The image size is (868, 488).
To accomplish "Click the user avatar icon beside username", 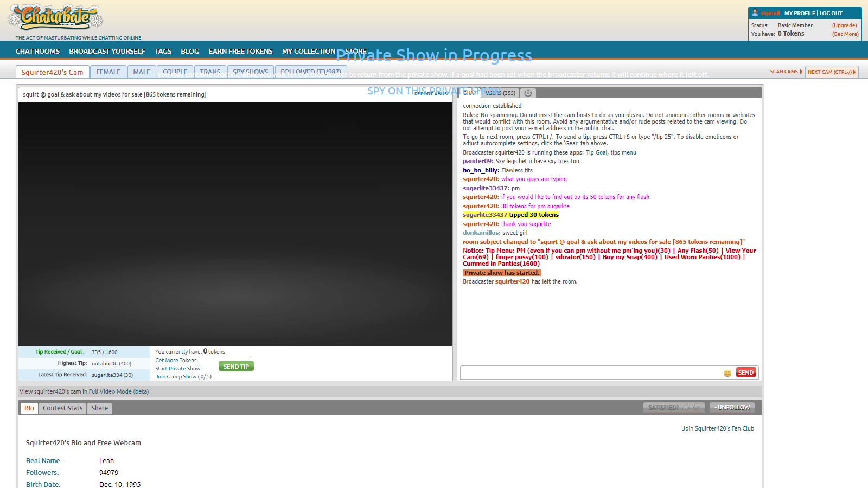I will tap(755, 13).
